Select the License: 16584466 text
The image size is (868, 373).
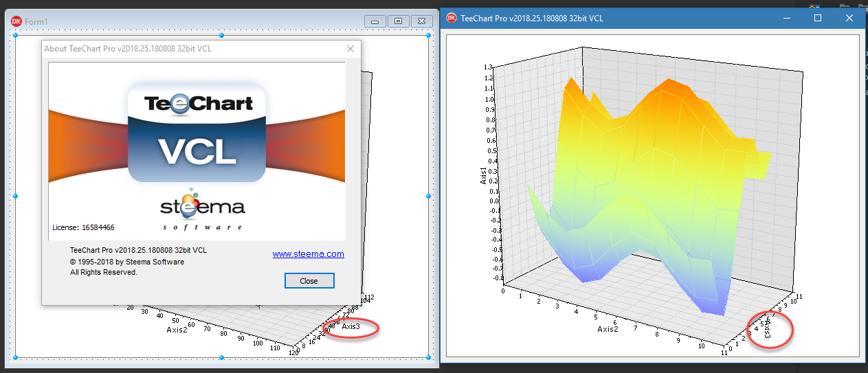click(83, 227)
